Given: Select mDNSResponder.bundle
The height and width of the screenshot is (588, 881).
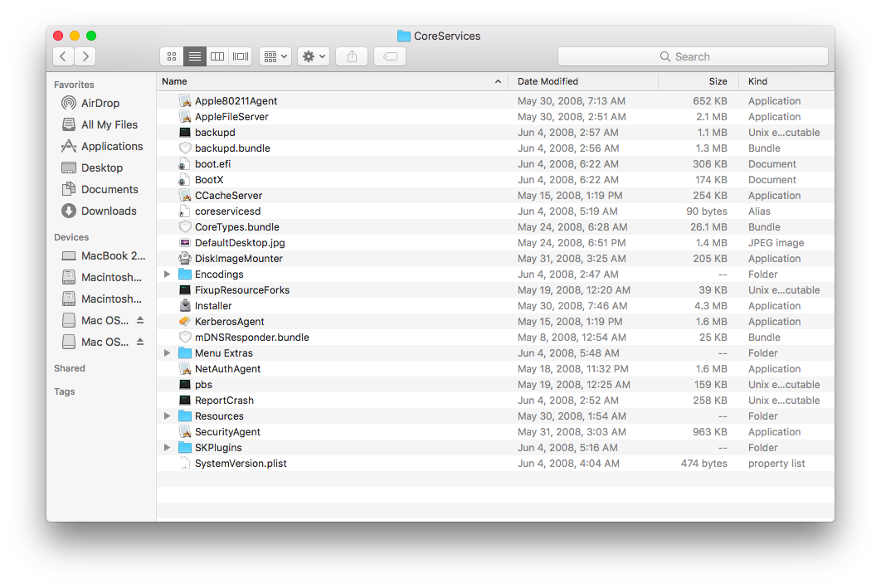Looking at the screenshot, I should (495, 337).
